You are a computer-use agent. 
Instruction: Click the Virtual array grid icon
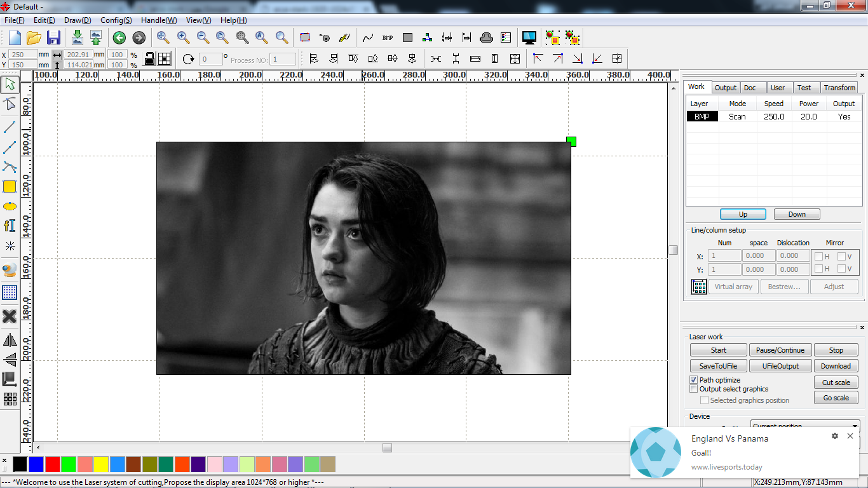click(699, 287)
